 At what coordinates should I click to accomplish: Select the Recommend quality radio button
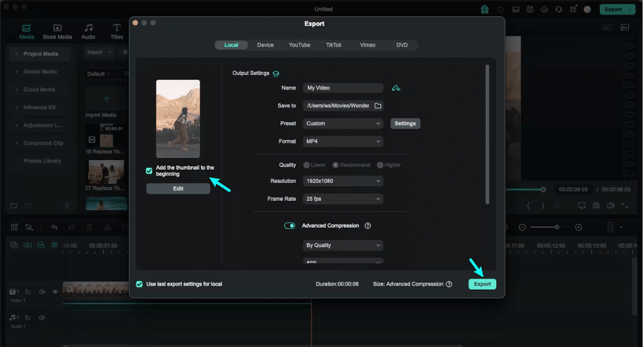pos(336,165)
